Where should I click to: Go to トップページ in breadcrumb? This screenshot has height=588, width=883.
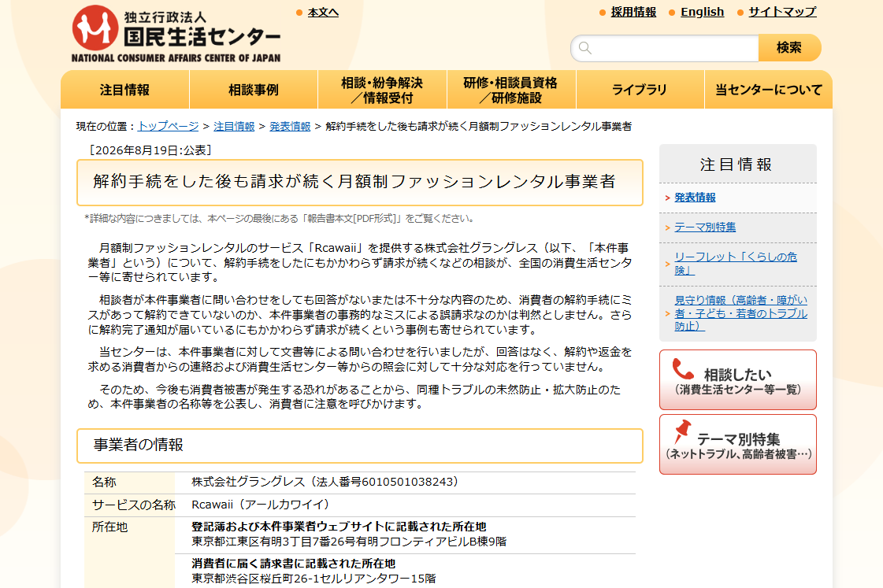(x=169, y=127)
